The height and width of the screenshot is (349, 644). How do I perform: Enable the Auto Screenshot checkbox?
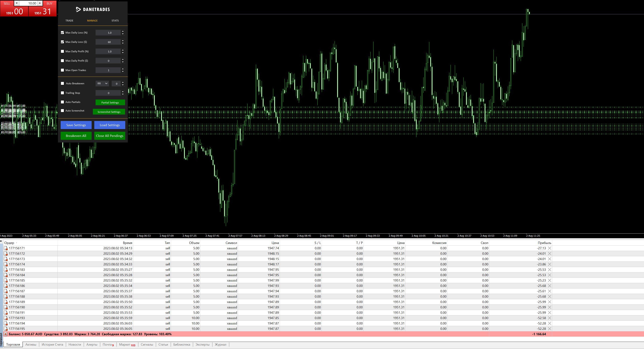pos(62,111)
